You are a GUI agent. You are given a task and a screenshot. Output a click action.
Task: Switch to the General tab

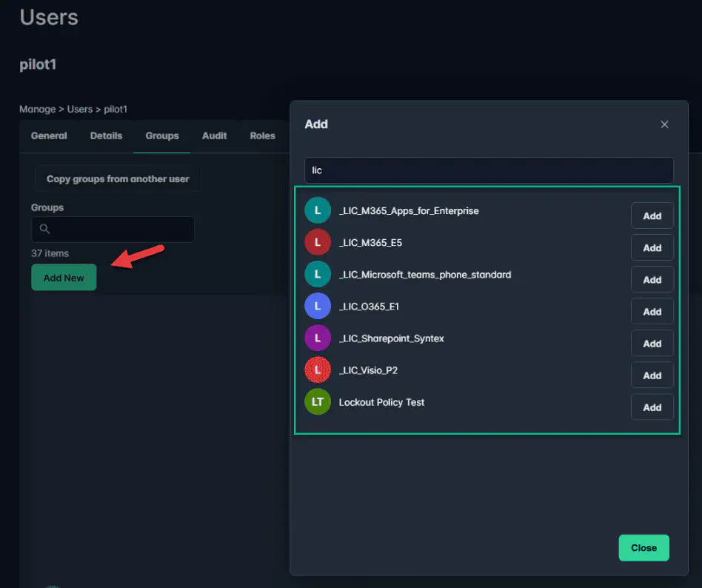tap(49, 136)
